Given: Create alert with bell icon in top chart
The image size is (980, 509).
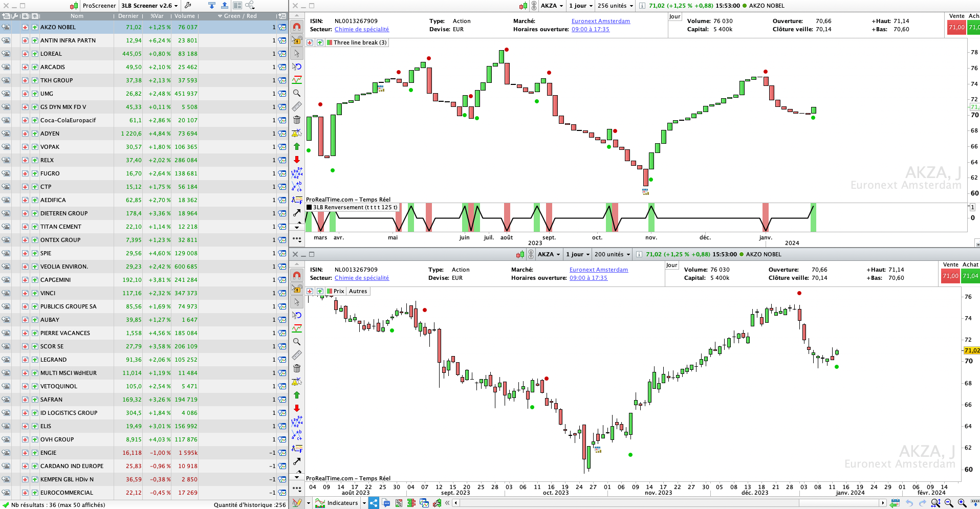Looking at the screenshot, I should pos(297,133).
